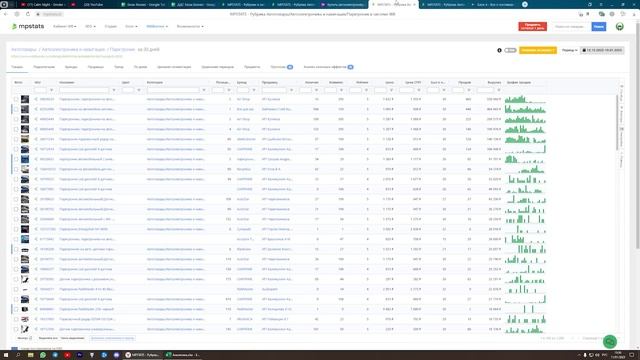Tick the checkbox of the first product row
This screenshot has height=360, width=640.
16,99
